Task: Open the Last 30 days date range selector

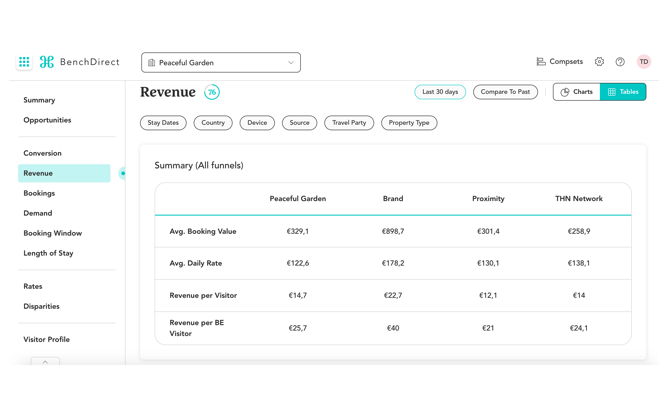Action: [440, 92]
